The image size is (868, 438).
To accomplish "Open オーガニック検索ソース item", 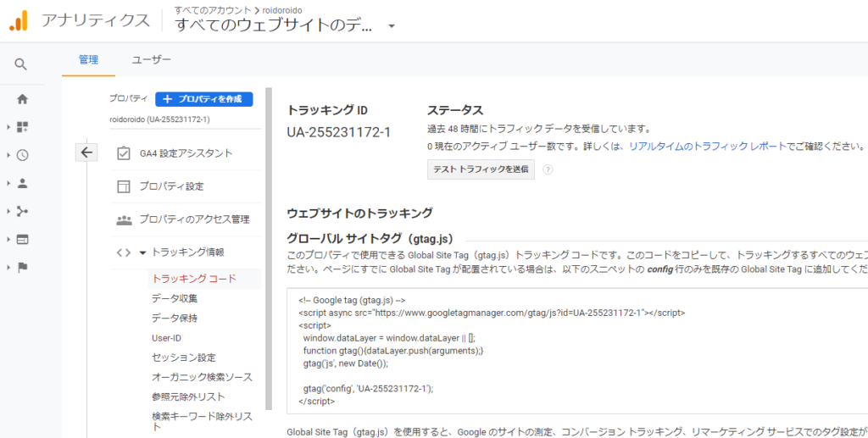I will (x=202, y=377).
